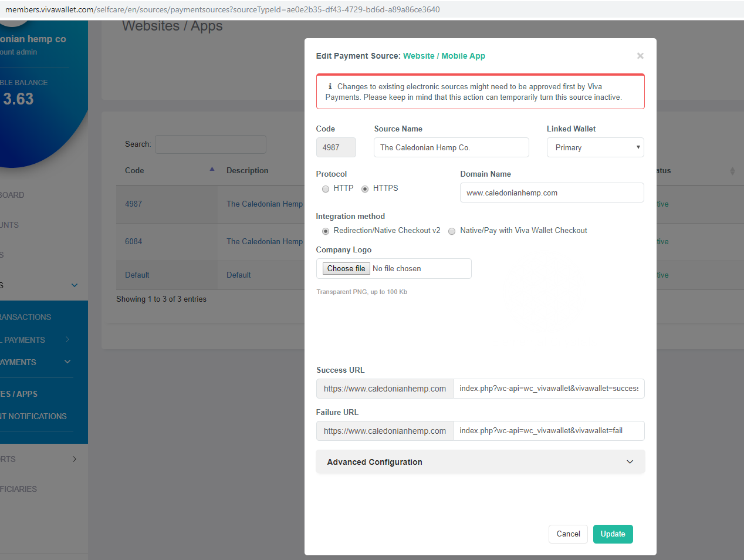This screenshot has height=560, width=744.
Task: Click Choose file for the Company Logo
Action: click(346, 268)
